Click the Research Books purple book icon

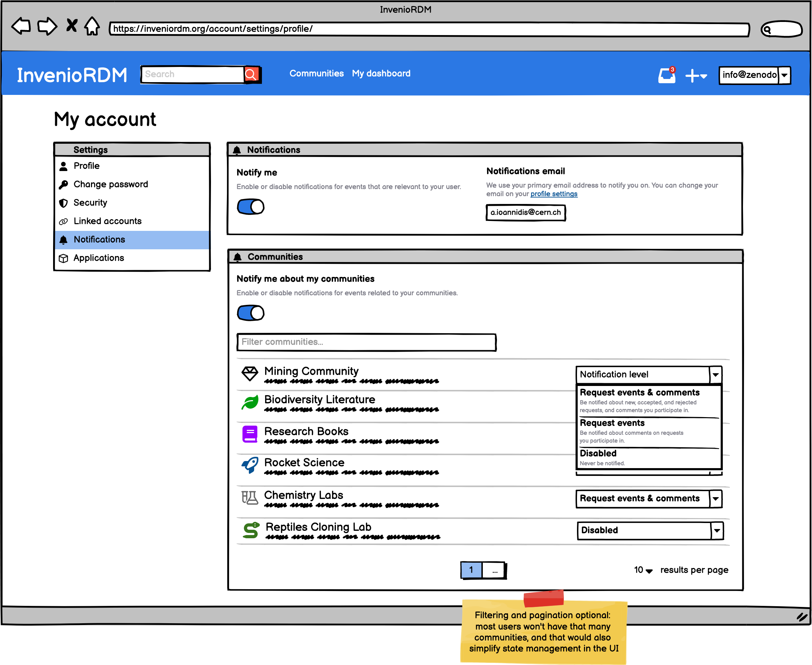tap(249, 434)
